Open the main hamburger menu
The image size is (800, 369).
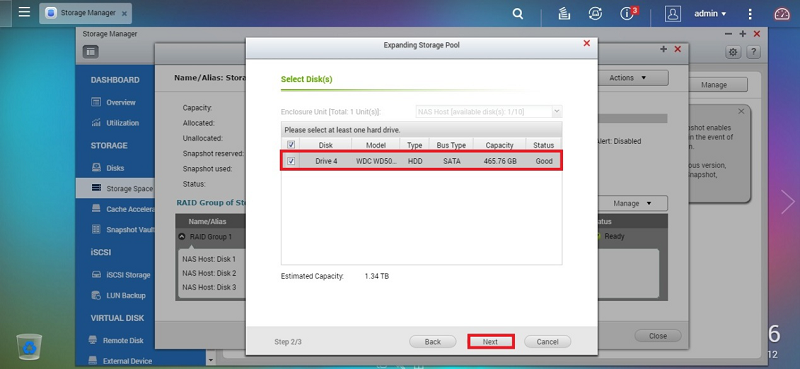tap(24, 12)
